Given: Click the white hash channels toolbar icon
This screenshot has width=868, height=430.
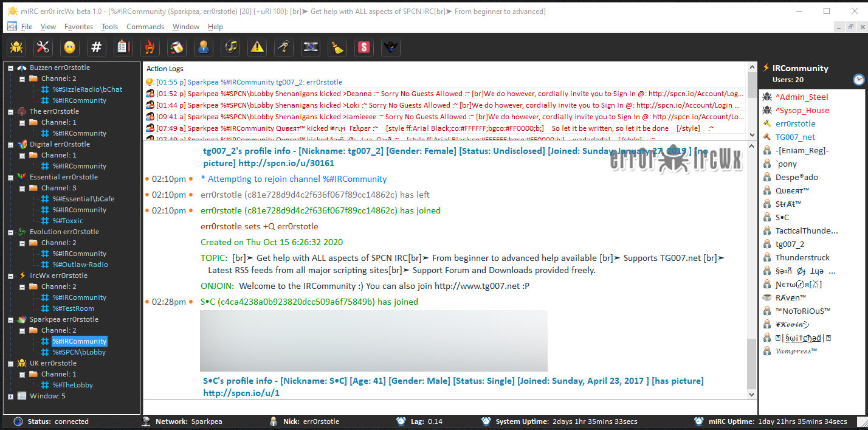Looking at the screenshot, I should (97, 47).
